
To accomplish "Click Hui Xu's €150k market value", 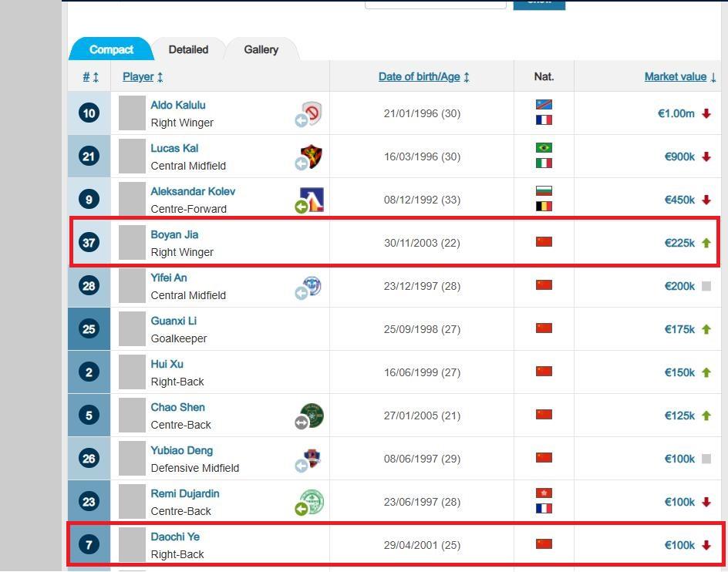I will (x=679, y=372).
